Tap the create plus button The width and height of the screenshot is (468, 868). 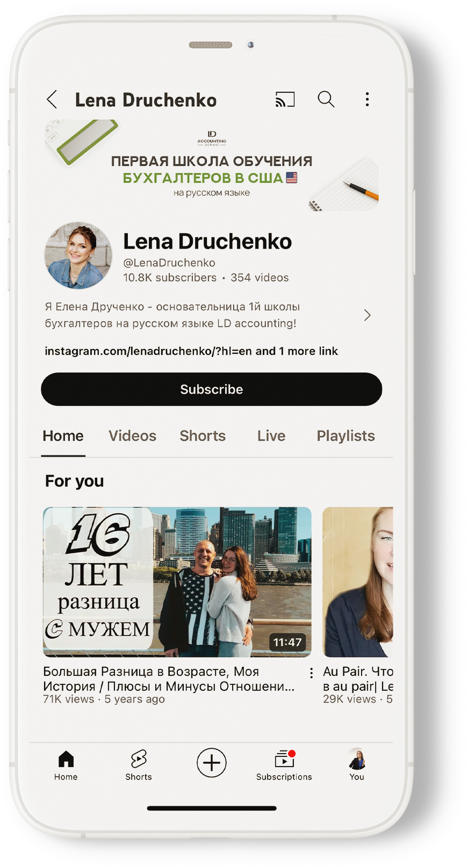pyautogui.click(x=211, y=763)
